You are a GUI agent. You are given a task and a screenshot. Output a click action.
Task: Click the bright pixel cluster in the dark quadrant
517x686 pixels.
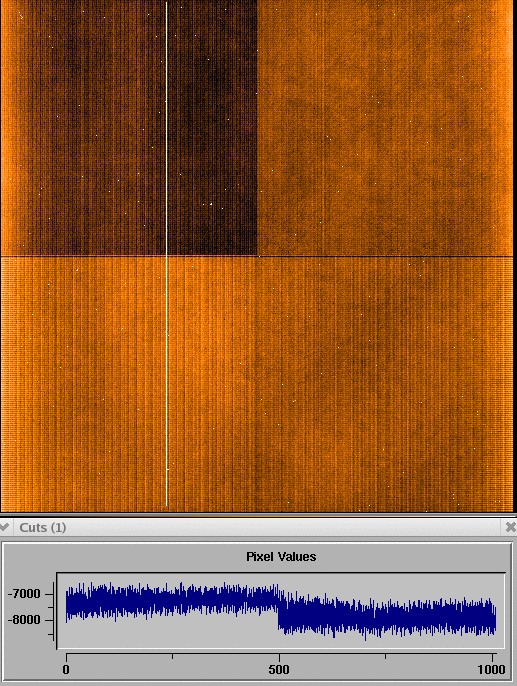click(211, 204)
